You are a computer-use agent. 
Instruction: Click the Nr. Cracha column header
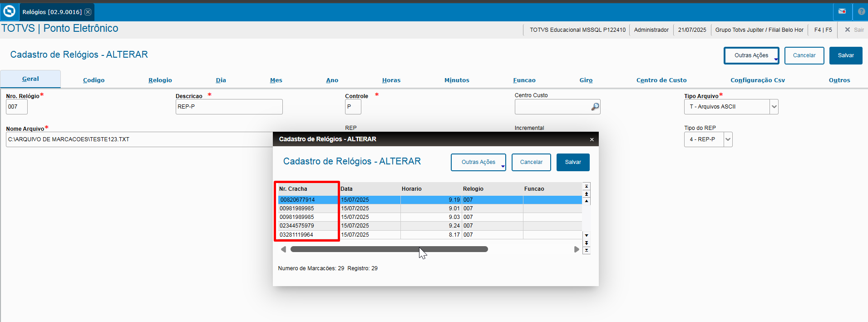coord(308,189)
